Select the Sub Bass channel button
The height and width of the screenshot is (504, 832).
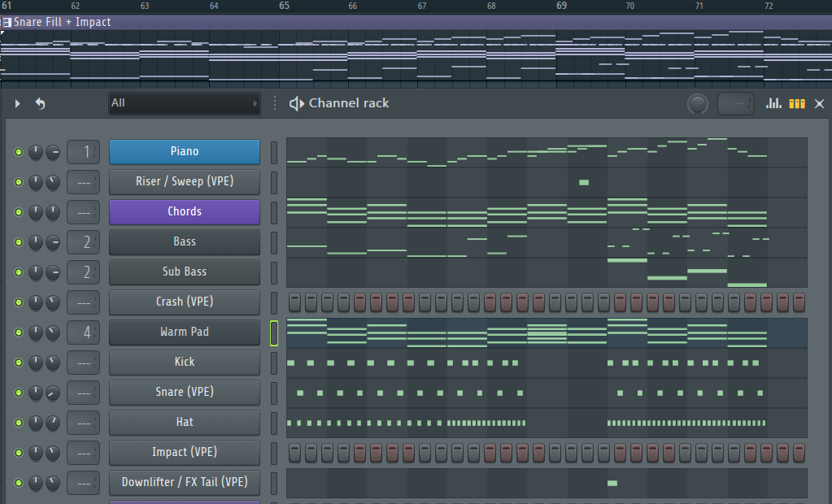pos(185,272)
